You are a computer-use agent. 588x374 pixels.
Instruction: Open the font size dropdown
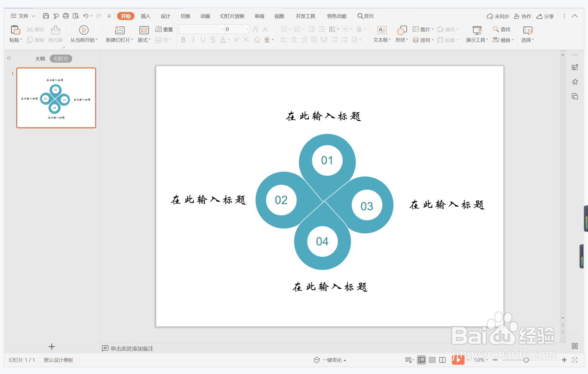247,29
